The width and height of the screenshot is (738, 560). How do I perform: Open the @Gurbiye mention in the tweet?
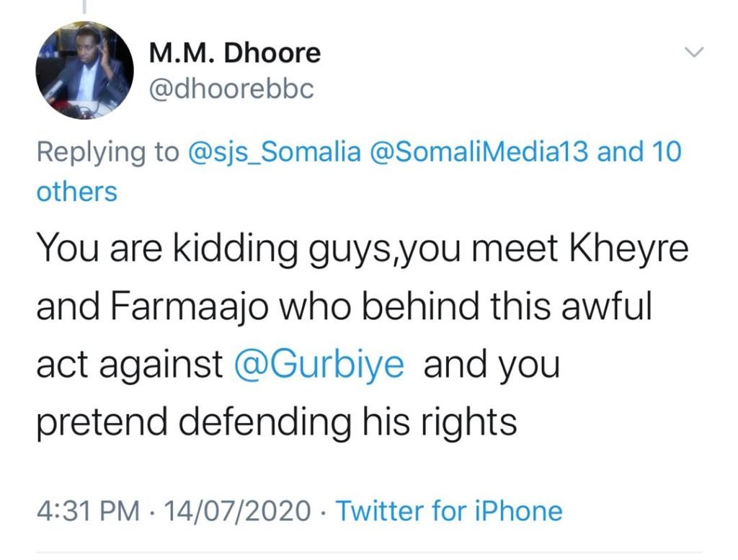[x=319, y=364]
